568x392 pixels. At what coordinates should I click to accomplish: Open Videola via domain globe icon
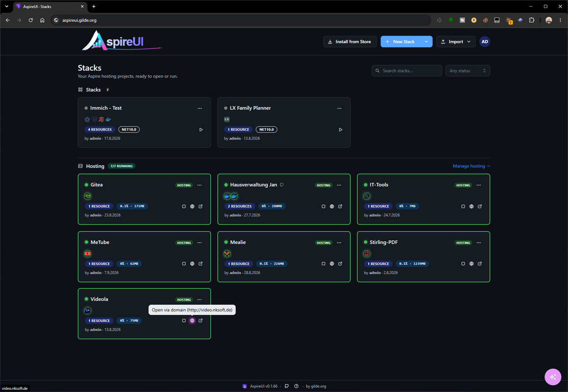click(192, 321)
